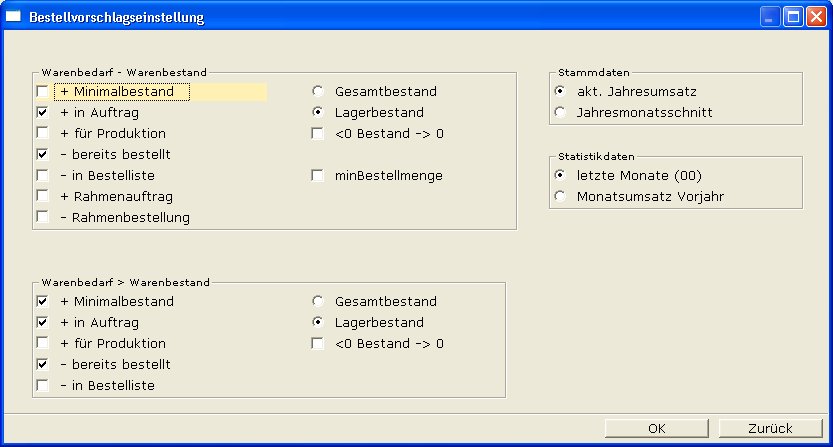833x447 pixels.
Task: Choose 'Monatsumsatz Vorjahr' statistics option
Action: click(560, 196)
